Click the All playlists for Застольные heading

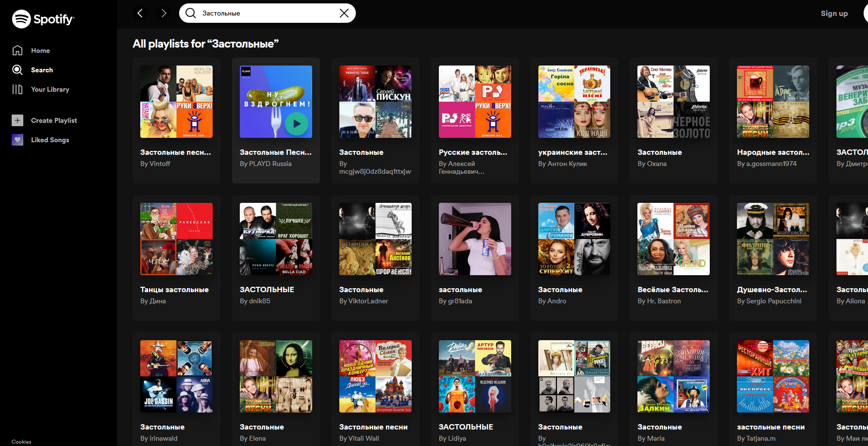click(x=206, y=44)
